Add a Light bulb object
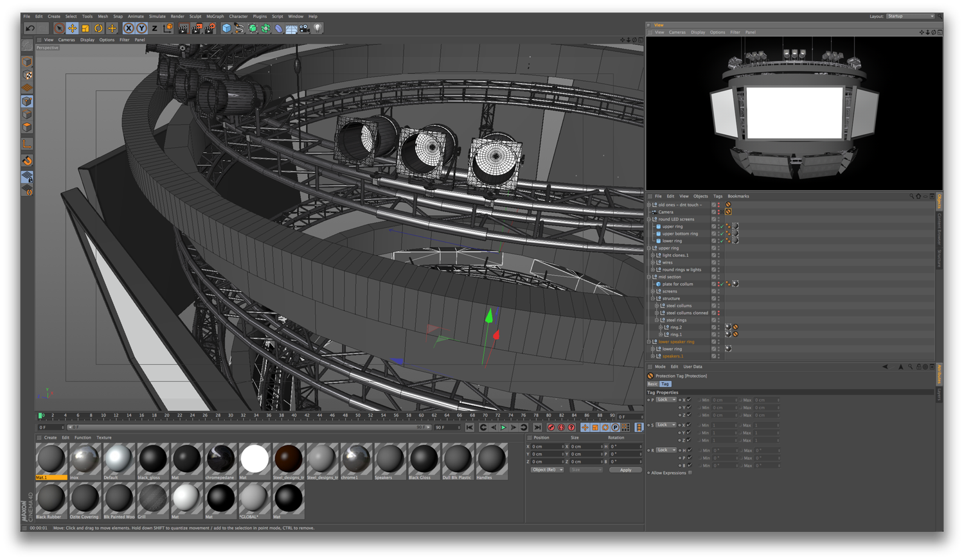Viewport: 964px width, 560px height. [x=317, y=28]
